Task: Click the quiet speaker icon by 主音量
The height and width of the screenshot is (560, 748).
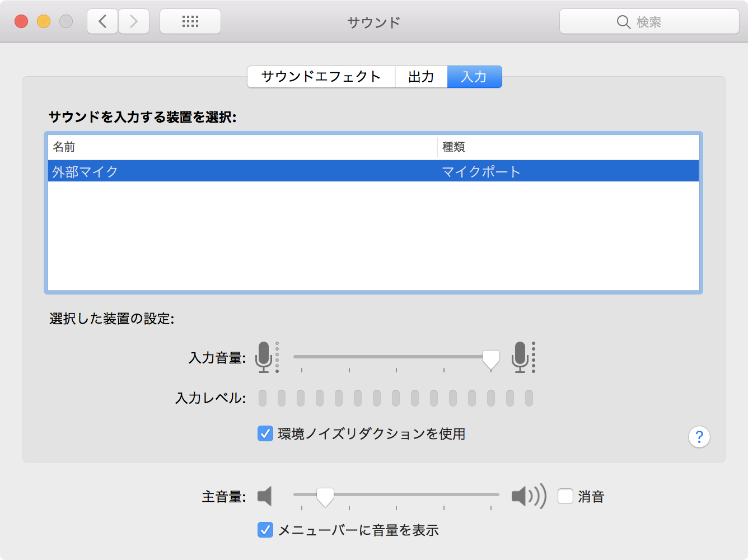Action: pos(265,496)
